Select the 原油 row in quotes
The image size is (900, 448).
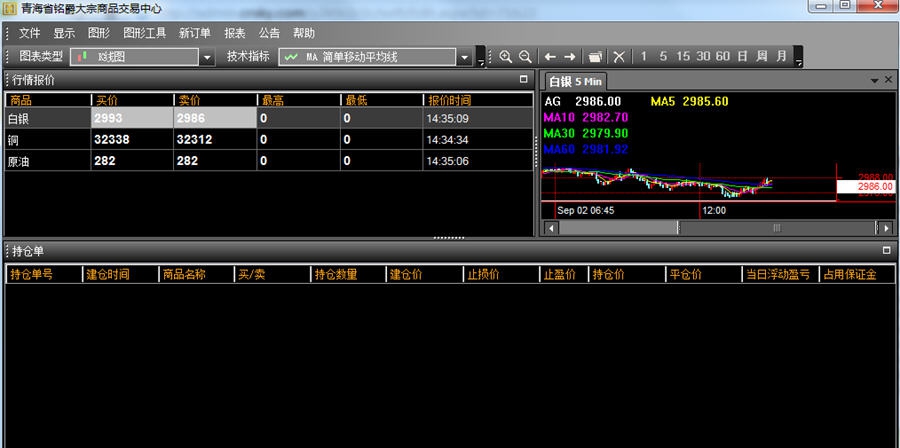pos(269,161)
